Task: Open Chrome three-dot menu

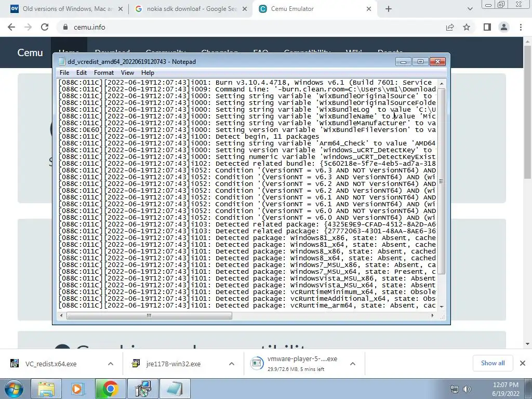Action: click(521, 27)
